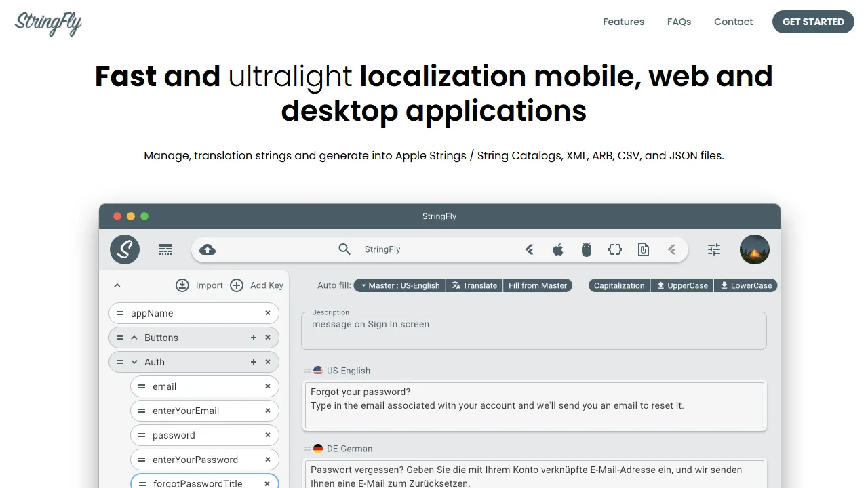Enable the UpperCase transform

coord(682,285)
